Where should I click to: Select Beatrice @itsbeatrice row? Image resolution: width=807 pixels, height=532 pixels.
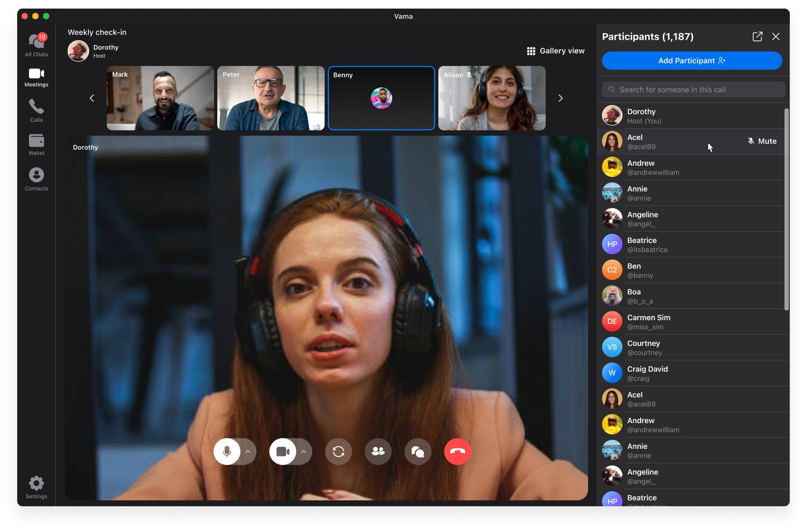pyautogui.click(x=693, y=245)
